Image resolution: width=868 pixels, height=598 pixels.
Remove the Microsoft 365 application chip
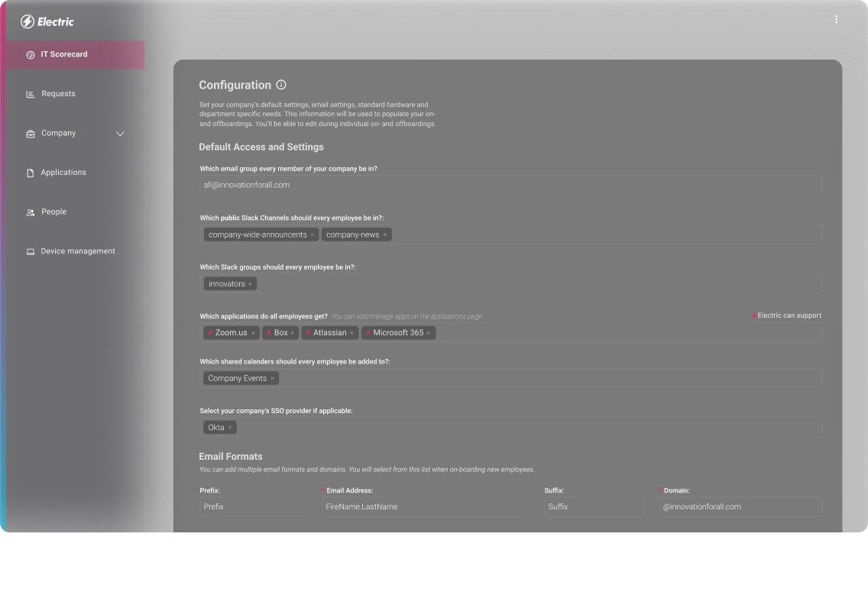click(x=429, y=333)
